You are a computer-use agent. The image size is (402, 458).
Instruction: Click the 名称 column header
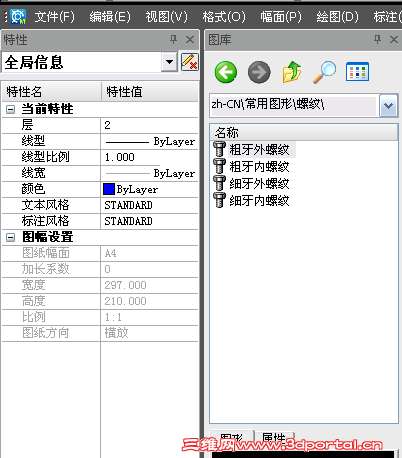pyautogui.click(x=304, y=133)
